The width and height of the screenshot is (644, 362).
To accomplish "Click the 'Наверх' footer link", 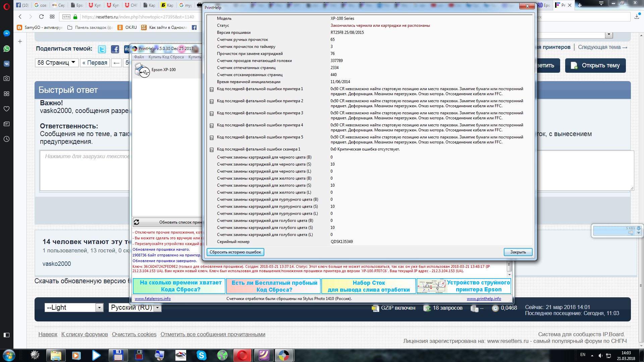I will pyautogui.click(x=48, y=334).
